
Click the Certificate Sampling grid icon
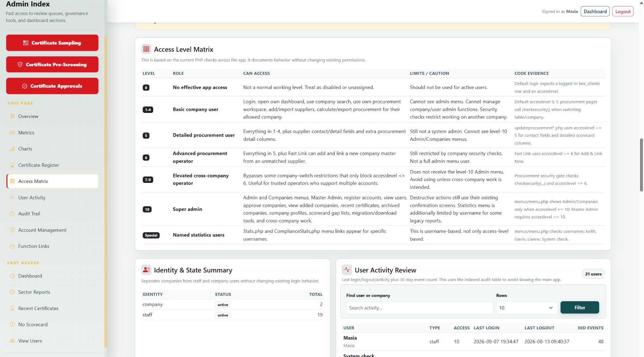(x=26, y=43)
